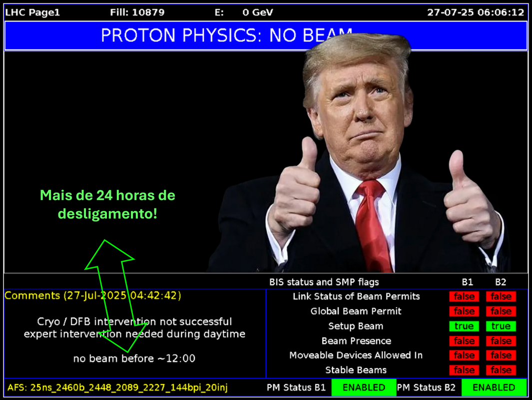Click the AFS filling scheme text
The height and width of the screenshot is (400, 532).
coord(117,387)
